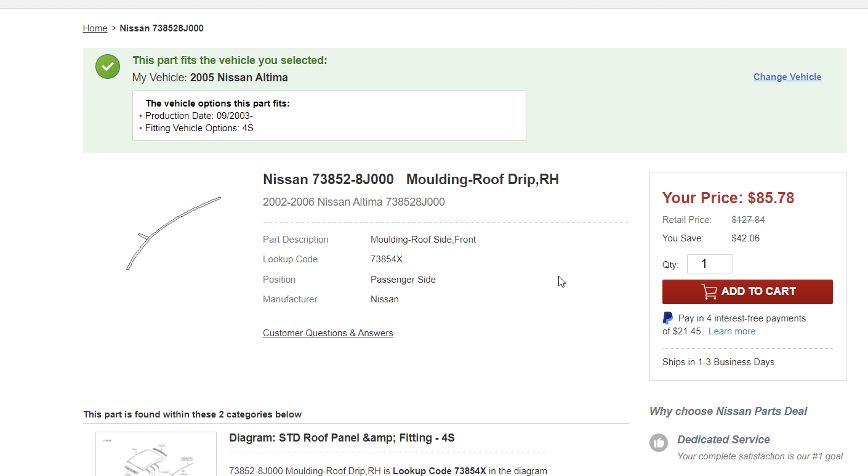Image resolution: width=868 pixels, height=476 pixels.
Task: Focus the Qty quantity input field
Action: coord(709,264)
